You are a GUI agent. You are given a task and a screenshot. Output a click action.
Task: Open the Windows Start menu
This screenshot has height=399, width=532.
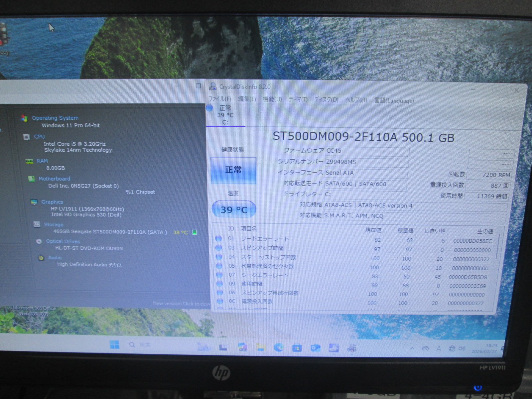[114, 345]
